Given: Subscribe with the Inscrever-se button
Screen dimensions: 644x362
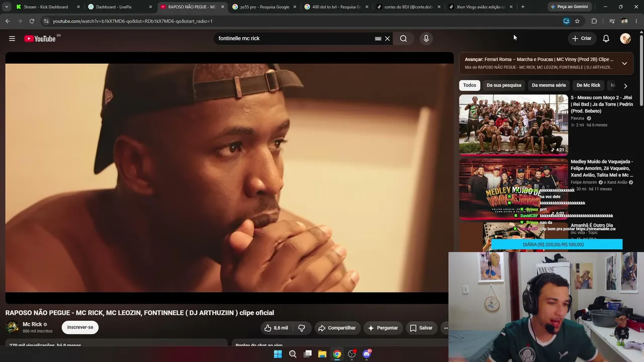Looking at the screenshot, I should coord(80,327).
